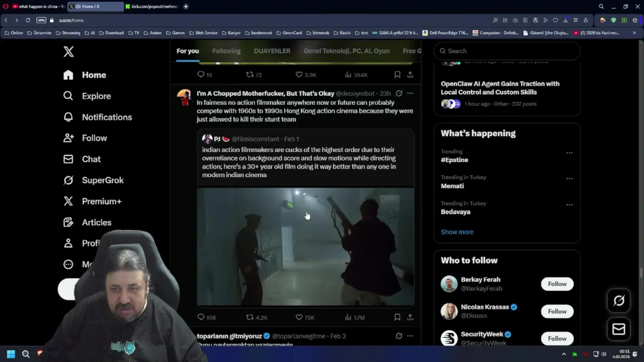This screenshot has width=644, height=362.
Task: Open Notifications in the sidebar
Action: pos(97,117)
